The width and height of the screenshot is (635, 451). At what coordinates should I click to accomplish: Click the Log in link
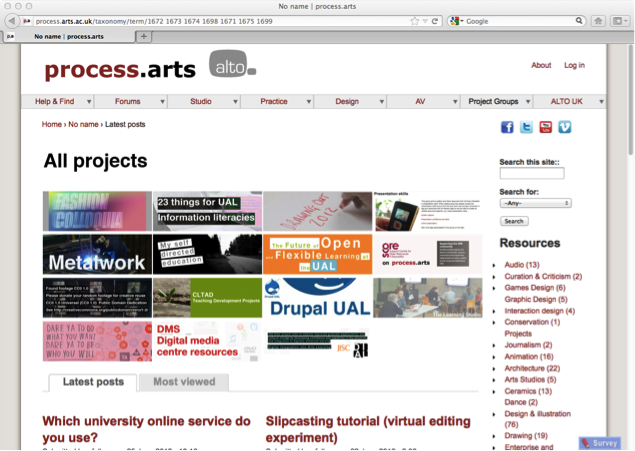[x=574, y=65]
